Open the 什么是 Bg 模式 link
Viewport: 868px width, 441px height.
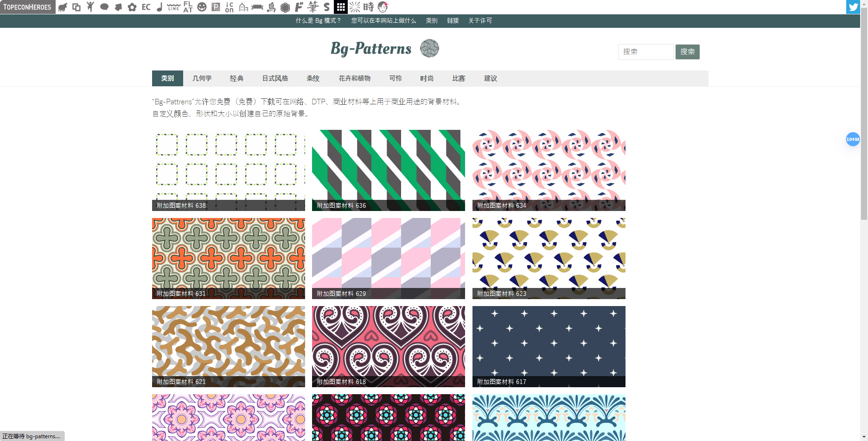318,20
